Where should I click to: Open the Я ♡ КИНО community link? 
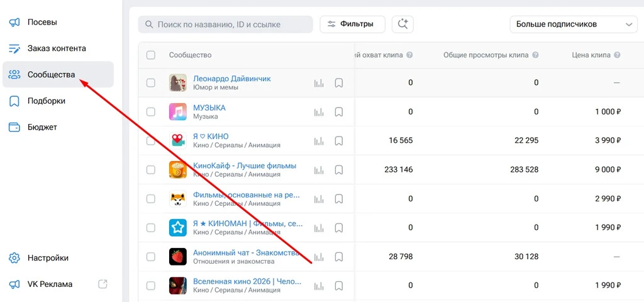click(x=211, y=137)
